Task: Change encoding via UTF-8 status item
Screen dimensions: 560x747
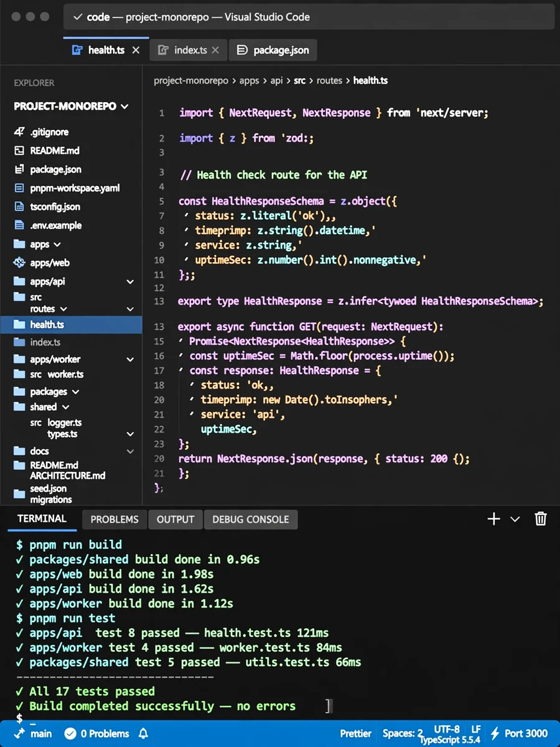Action: [447, 729]
